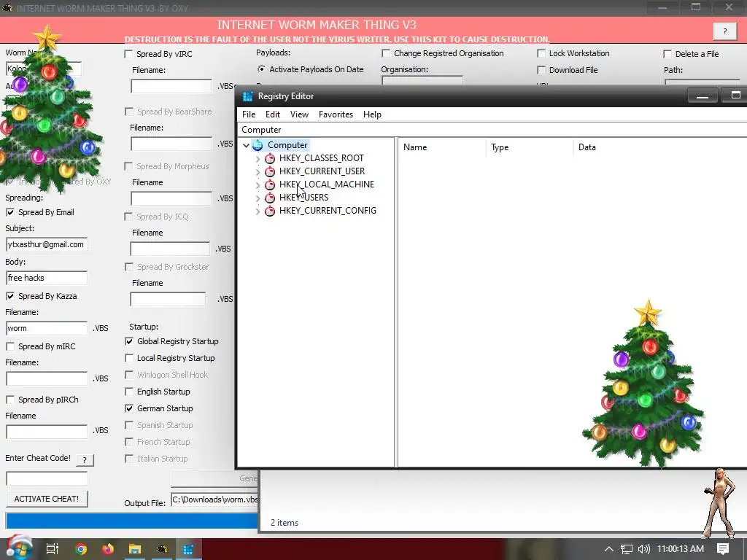Image resolution: width=747 pixels, height=560 pixels.
Task: Open the Registry Editor Help menu
Action: (372, 114)
